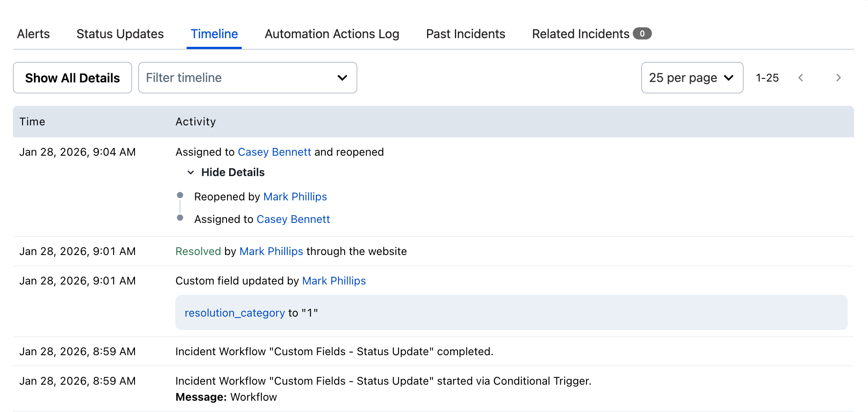Image resolution: width=868 pixels, height=412 pixels.
Task: Open the Filter timeline dropdown
Action: click(x=247, y=78)
